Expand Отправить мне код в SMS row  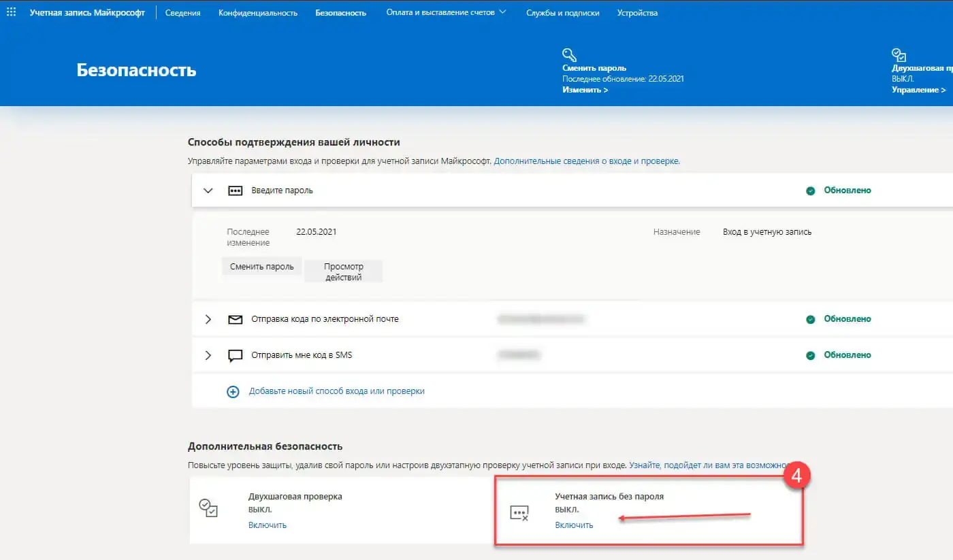208,355
